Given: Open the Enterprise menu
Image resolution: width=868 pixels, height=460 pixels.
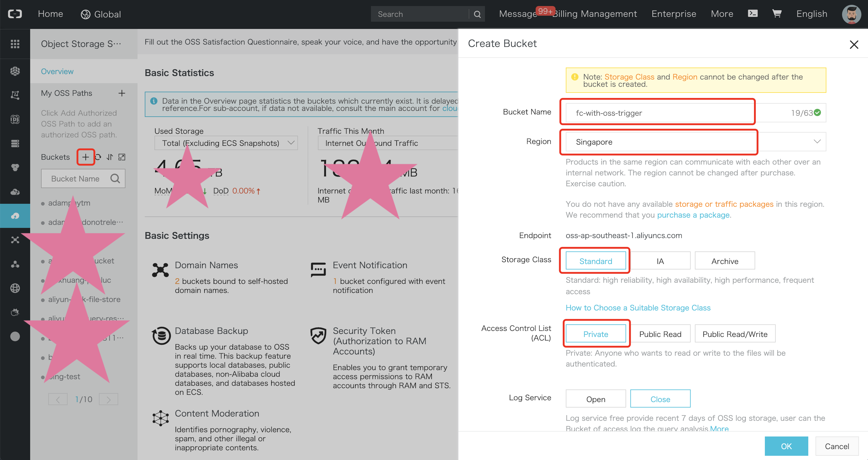Looking at the screenshot, I should [x=673, y=14].
